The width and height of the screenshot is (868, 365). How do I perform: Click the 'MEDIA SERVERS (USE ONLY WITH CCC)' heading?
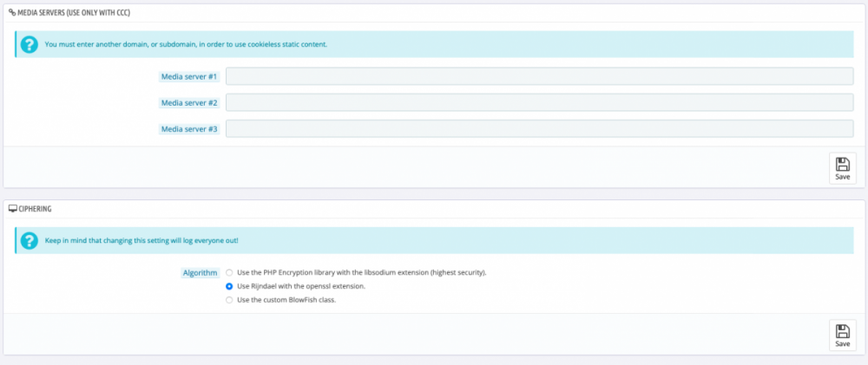pyautogui.click(x=73, y=11)
